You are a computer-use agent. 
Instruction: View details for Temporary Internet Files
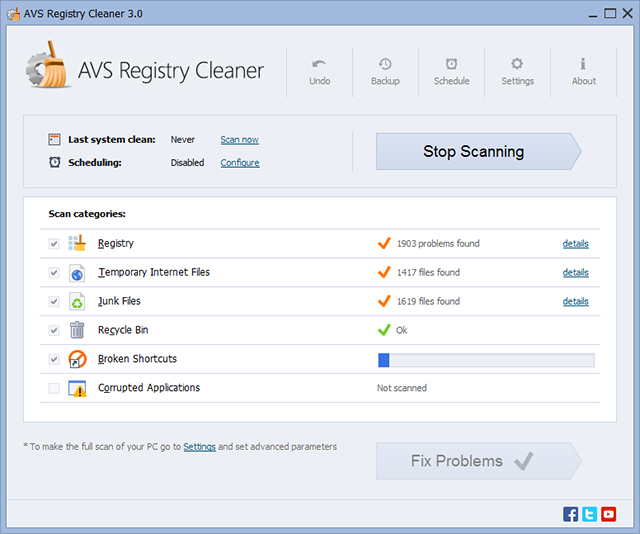[576, 272]
